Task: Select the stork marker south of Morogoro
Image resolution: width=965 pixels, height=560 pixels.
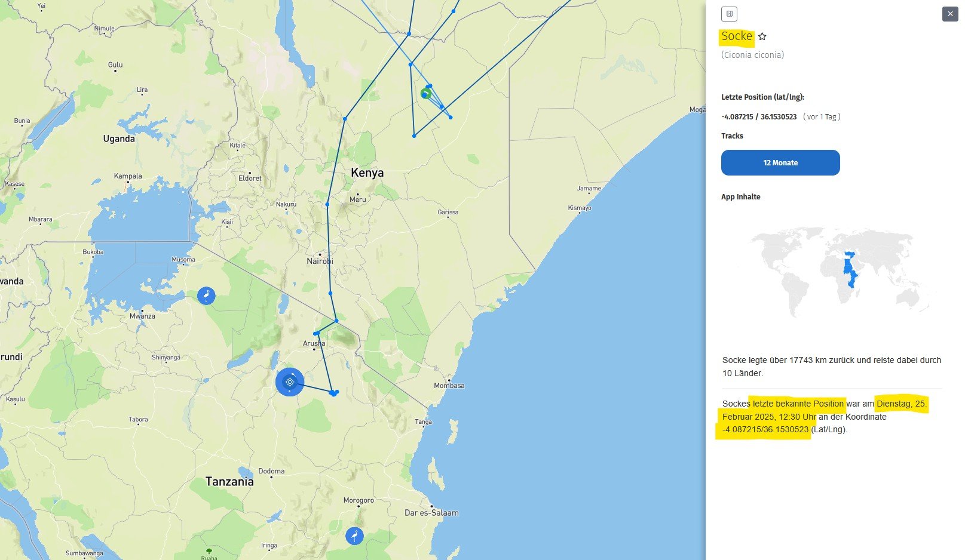Action: (x=354, y=536)
